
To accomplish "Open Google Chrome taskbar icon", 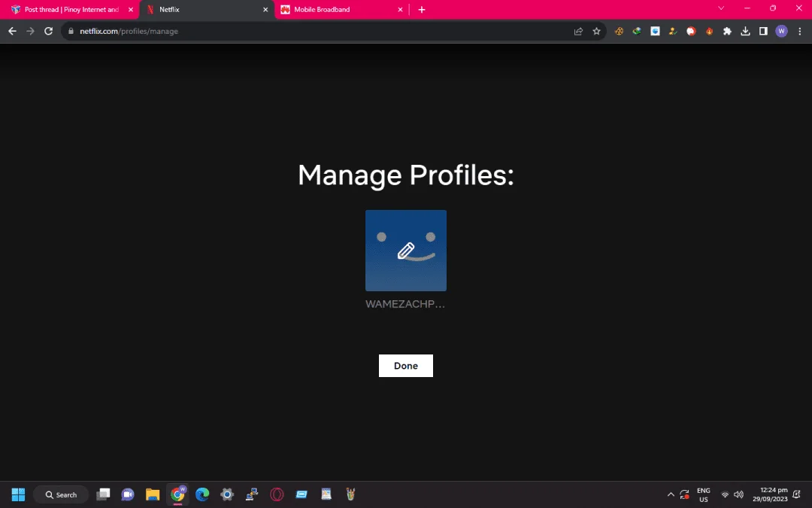I will 177,494.
